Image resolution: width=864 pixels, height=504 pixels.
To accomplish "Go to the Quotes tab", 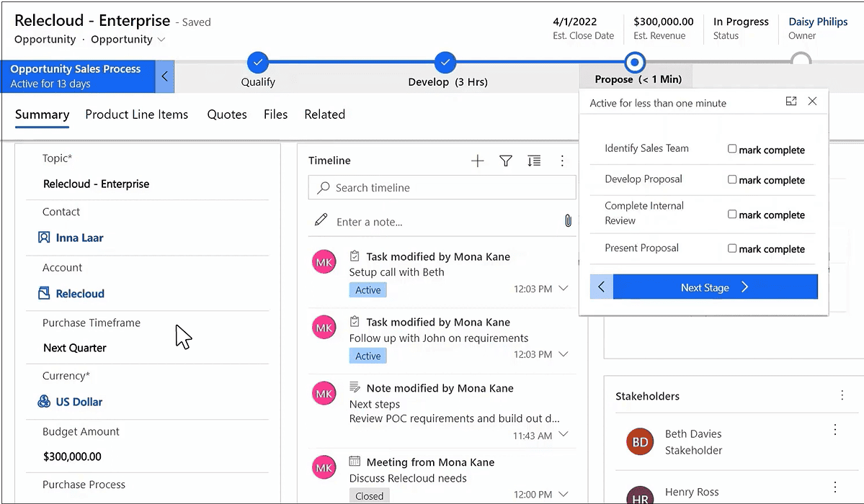I will click(x=227, y=114).
